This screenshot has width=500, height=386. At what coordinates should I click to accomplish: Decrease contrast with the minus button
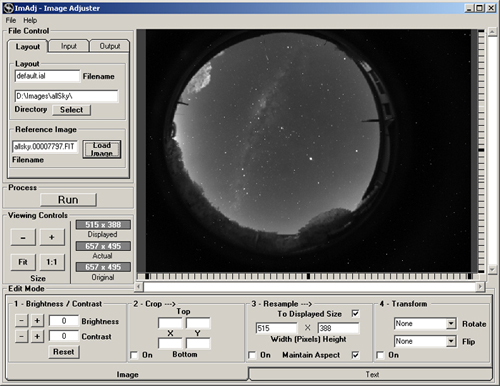pos(21,336)
